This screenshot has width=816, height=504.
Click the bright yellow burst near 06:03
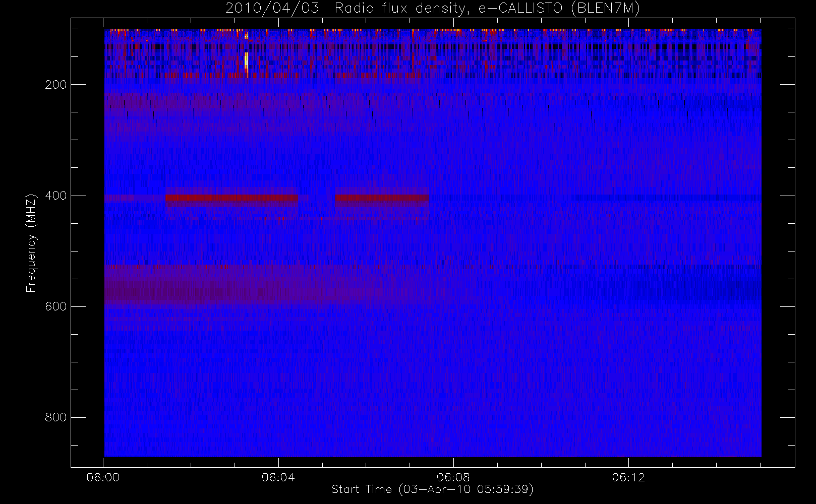point(246,60)
